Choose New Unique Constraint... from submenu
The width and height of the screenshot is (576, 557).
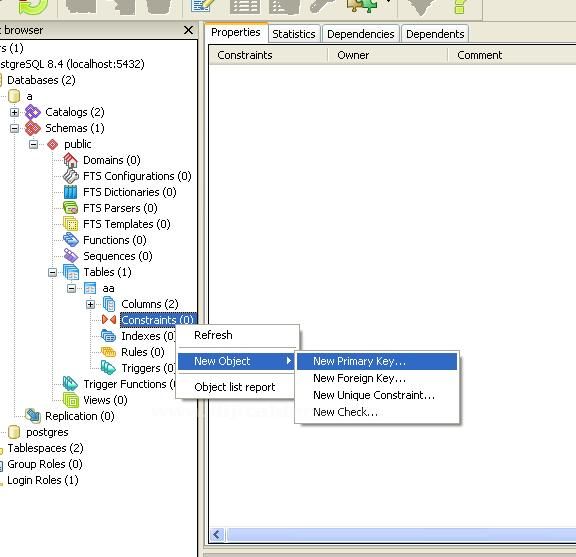(377, 395)
